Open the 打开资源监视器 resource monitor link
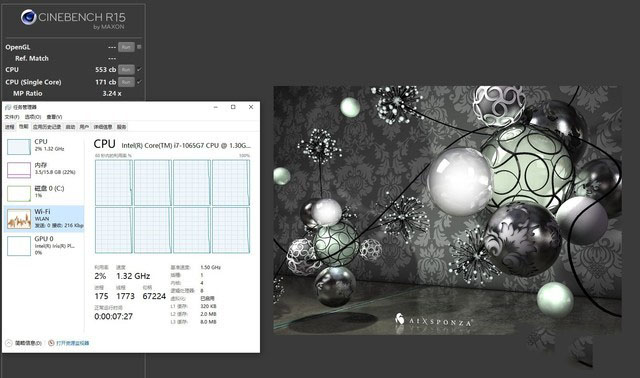This screenshot has width=640, height=378. (72, 343)
